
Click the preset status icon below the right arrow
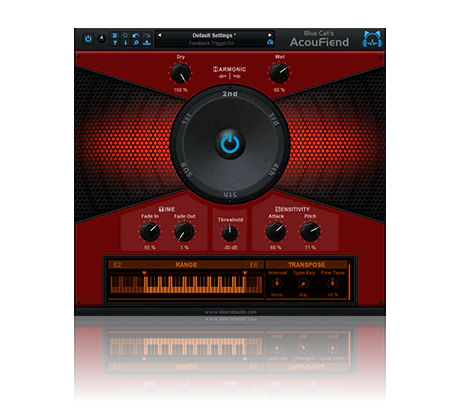270,43
